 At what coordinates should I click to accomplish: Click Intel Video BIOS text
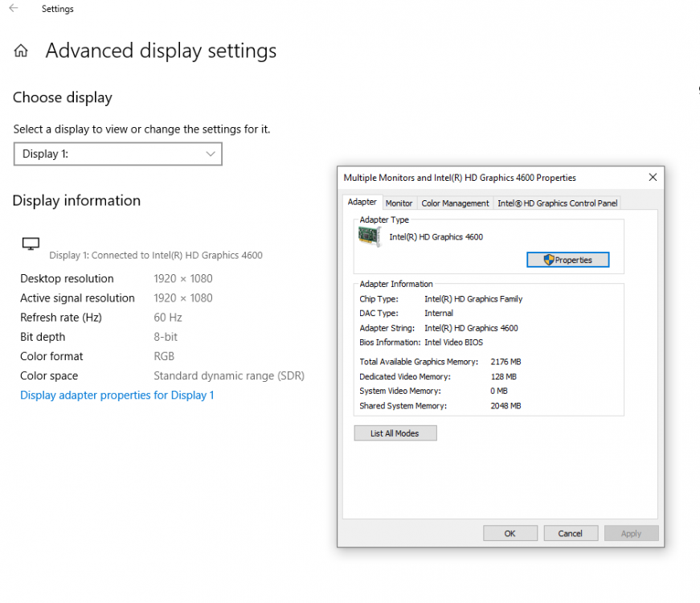pos(453,343)
